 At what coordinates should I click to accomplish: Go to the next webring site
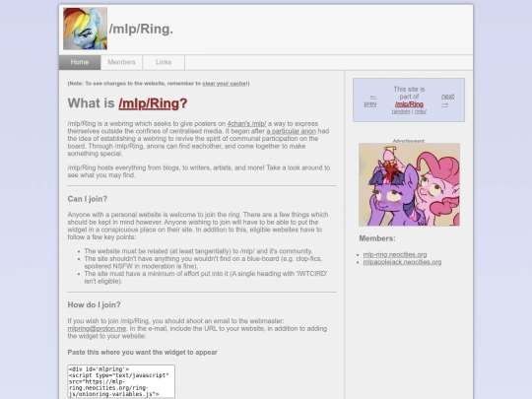(x=447, y=100)
